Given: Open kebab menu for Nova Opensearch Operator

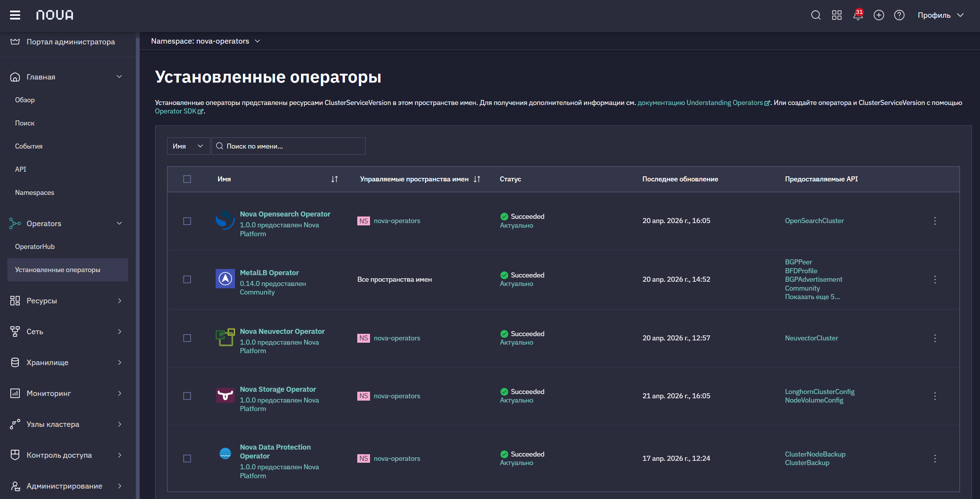Looking at the screenshot, I should point(935,221).
